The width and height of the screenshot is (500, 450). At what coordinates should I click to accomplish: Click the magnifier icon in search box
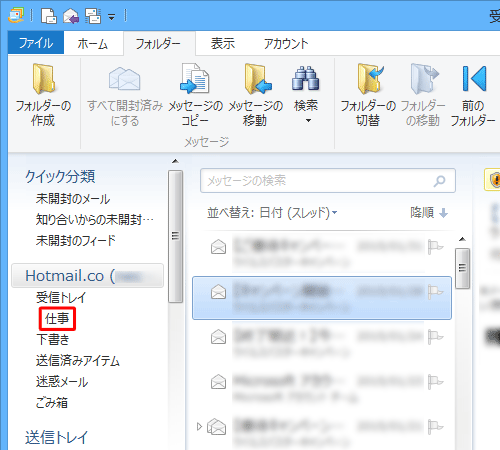[x=440, y=181]
